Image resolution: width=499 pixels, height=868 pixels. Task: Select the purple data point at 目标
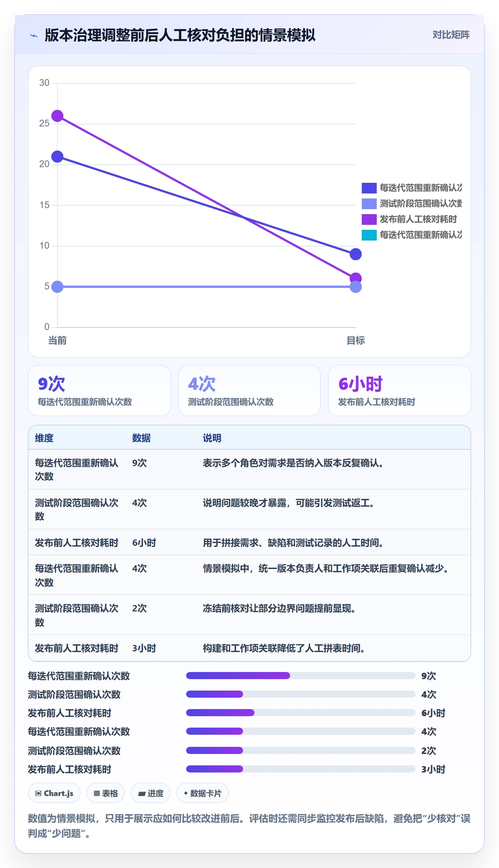click(356, 278)
